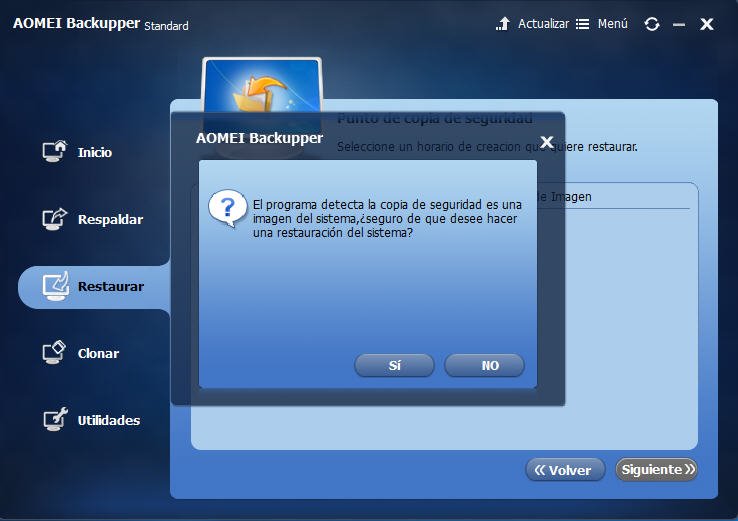Click the Clonar clone icon

click(x=55, y=353)
